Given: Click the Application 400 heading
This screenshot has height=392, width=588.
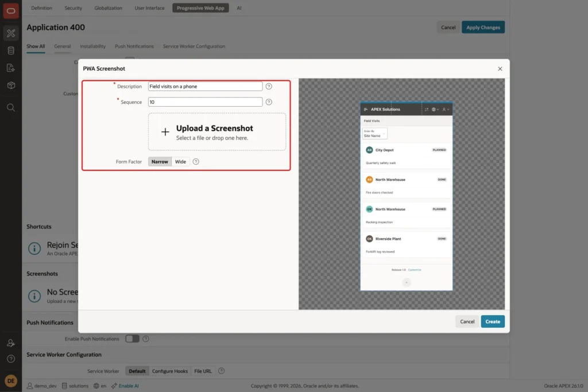Looking at the screenshot, I should [x=56, y=28].
